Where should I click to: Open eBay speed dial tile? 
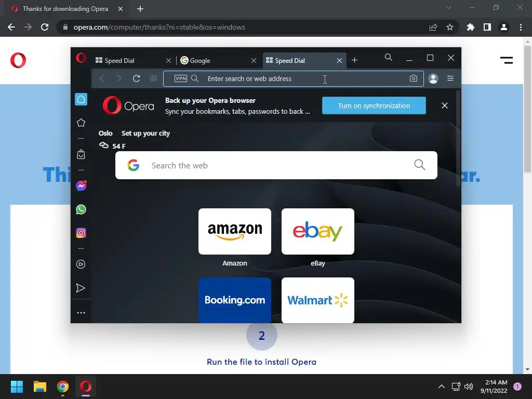(x=317, y=231)
